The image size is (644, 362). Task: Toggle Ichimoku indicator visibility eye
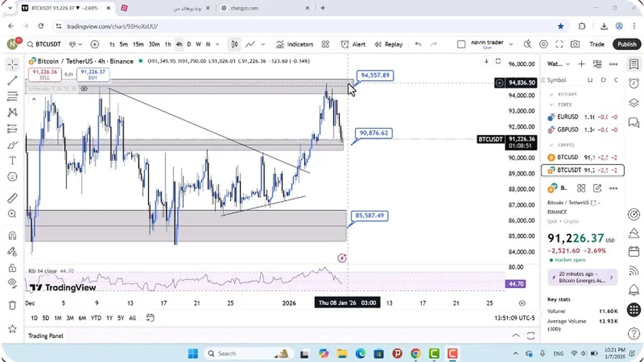pos(84,89)
